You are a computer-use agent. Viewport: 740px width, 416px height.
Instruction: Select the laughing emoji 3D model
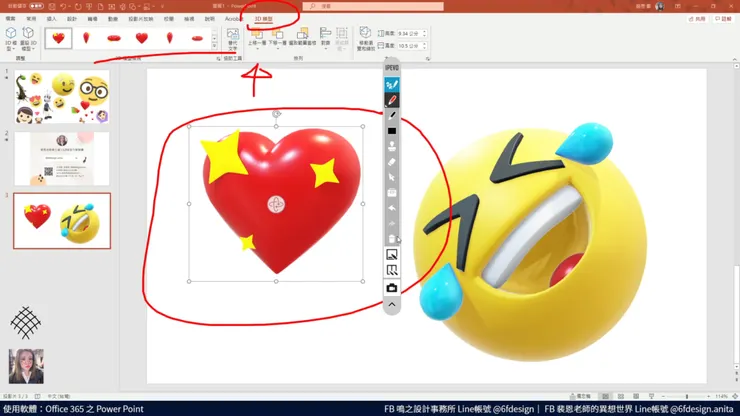pyautogui.click(x=530, y=241)
